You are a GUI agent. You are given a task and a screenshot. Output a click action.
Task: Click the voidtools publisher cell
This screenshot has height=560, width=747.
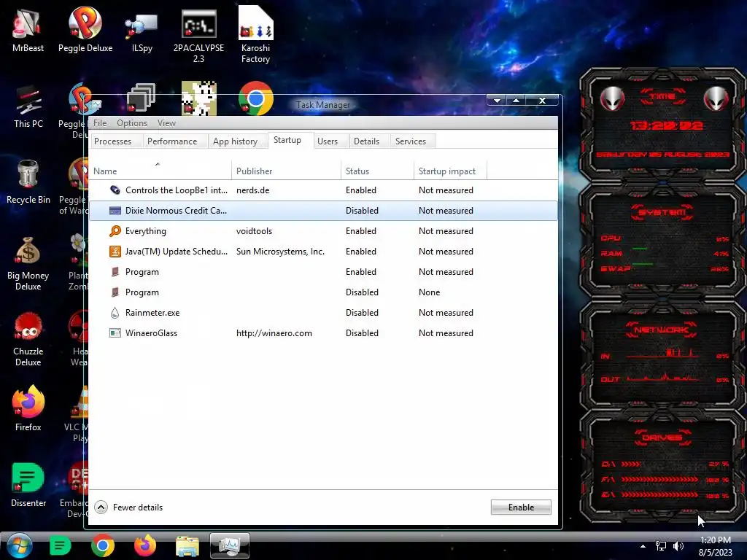tap(255, 231)
